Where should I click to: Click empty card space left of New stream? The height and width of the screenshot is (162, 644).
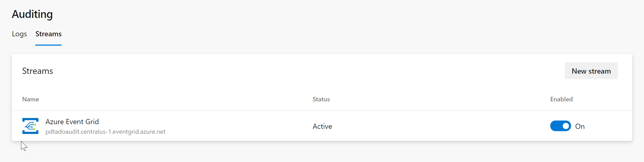[312, 71]
